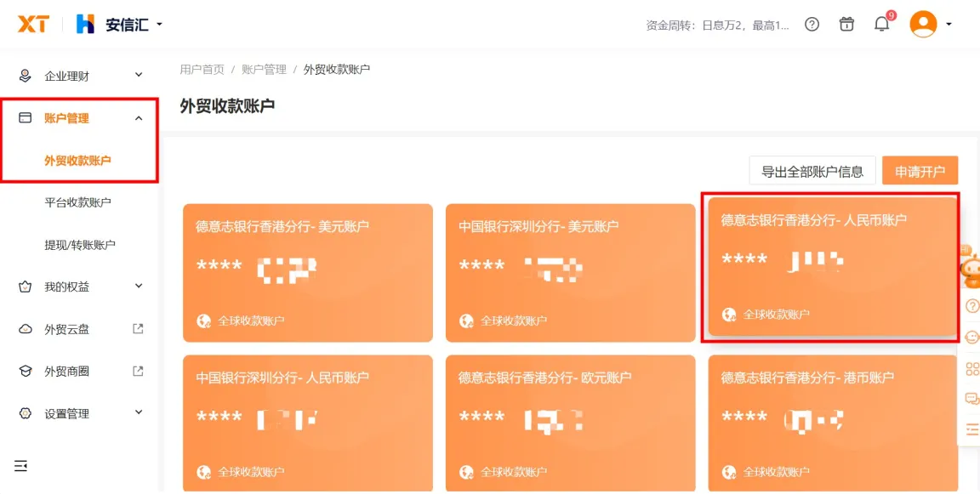Open the 中国银行深圳分行-美元账户 card
Image resolution: width=980 pixels, height=494 pixels.
pyautogui.click(x=570, y=273)
